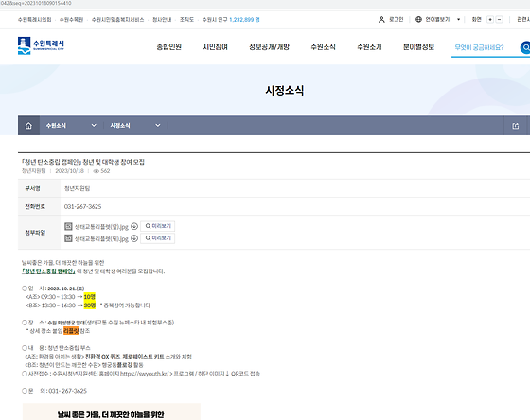Open the 시민참여 main menu

(216, 47)
